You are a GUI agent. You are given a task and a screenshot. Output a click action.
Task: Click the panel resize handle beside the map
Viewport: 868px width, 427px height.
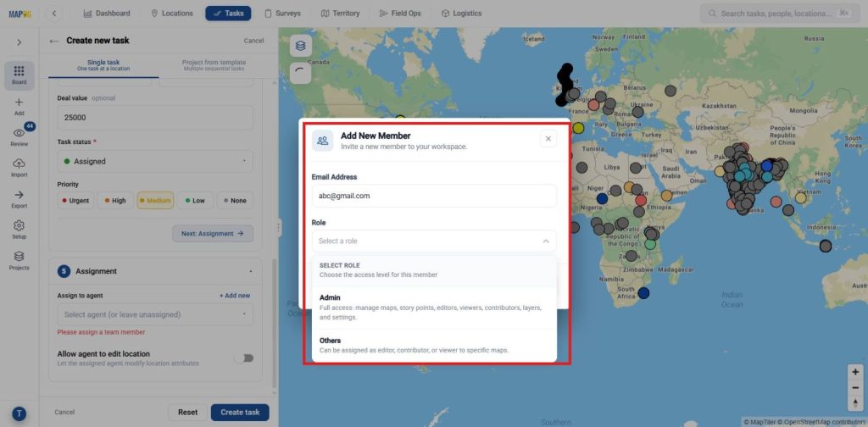click(x=278, y=228)
